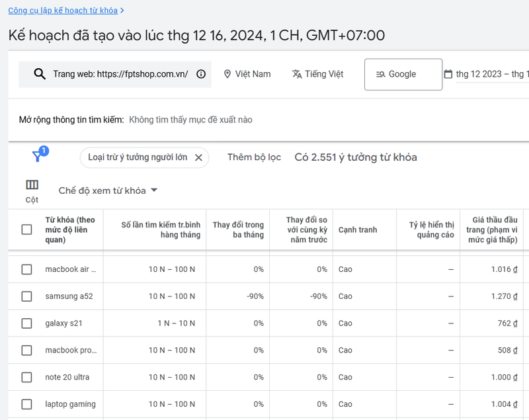Click the location pin icon for Việt Nam
This screenshot has width=529, height=420.
point(227,74)
